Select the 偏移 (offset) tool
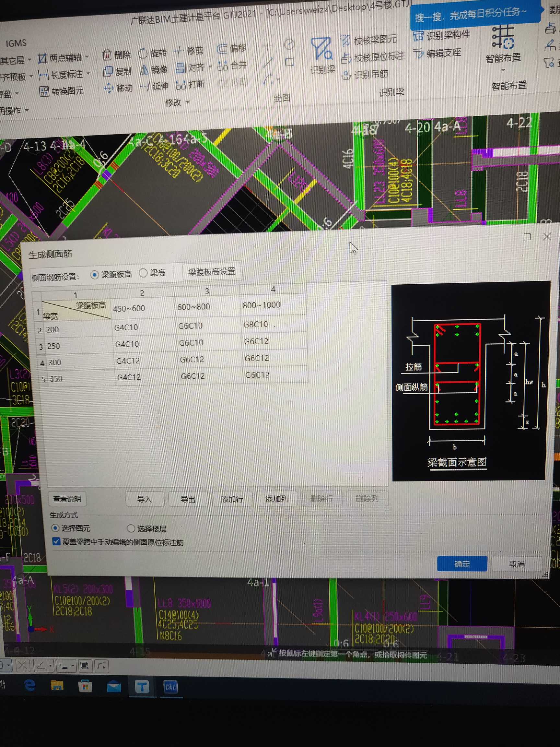 click(x=231, y=49)
